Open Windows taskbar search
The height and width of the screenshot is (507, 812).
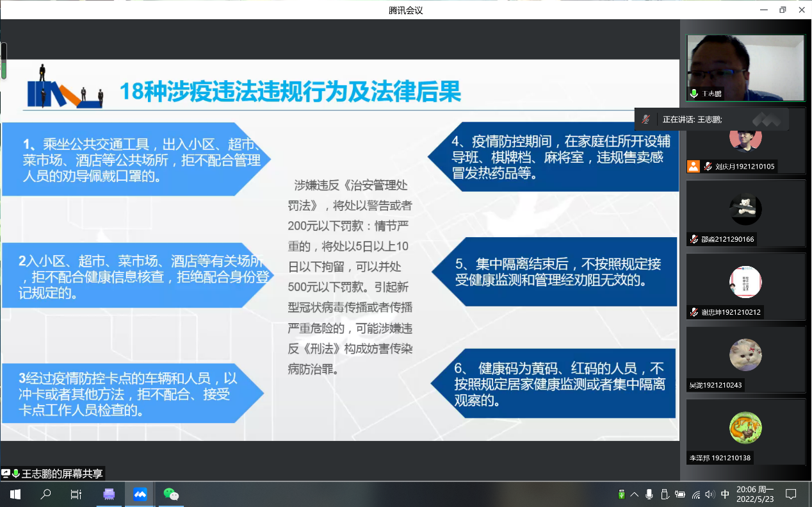click(x=45, y=494)
